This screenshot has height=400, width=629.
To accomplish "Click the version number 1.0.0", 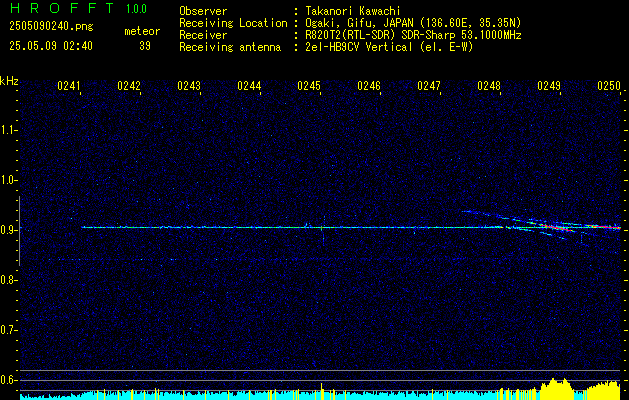I will tap(136, 9).
